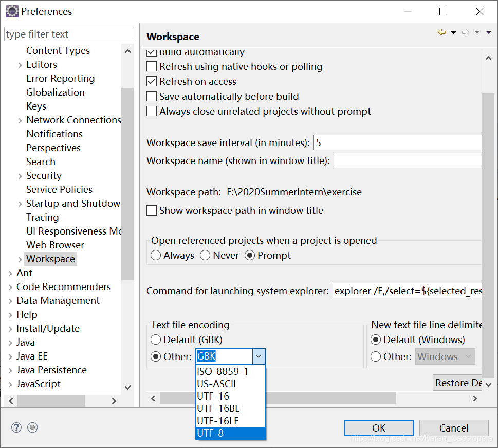Select Default (GBK) text encoding
498x448 pixels.
[x=156, y=339]
